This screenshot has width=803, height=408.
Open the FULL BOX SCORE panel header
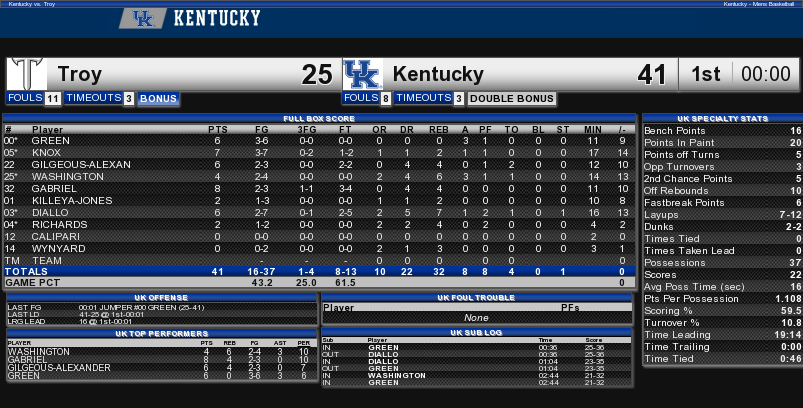319,118
